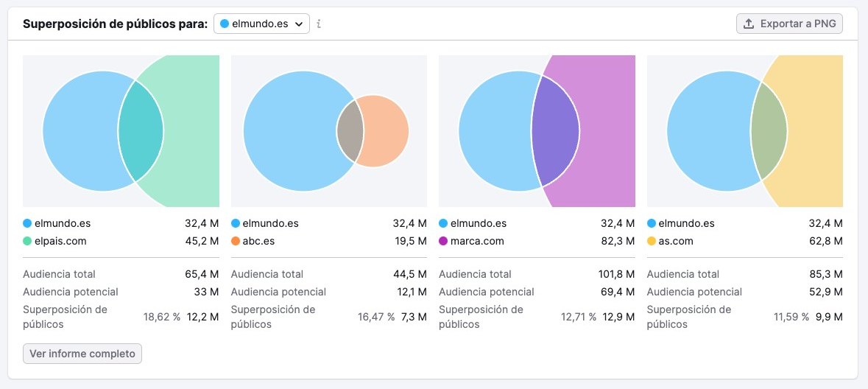Click the elpais.com legend label
The image size is (868, 389).
tap(60, 241)
